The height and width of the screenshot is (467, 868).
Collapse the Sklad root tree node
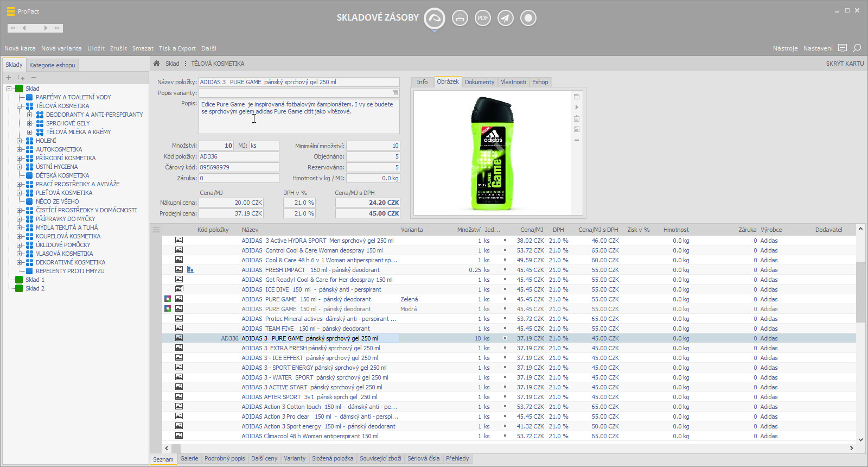pyautogui.click(x=9, y=89)
